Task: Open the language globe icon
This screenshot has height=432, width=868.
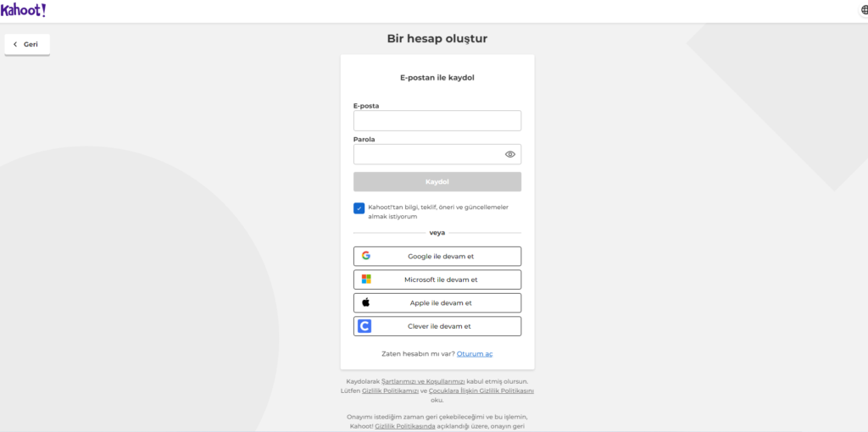Action: (x=865, y=10)
